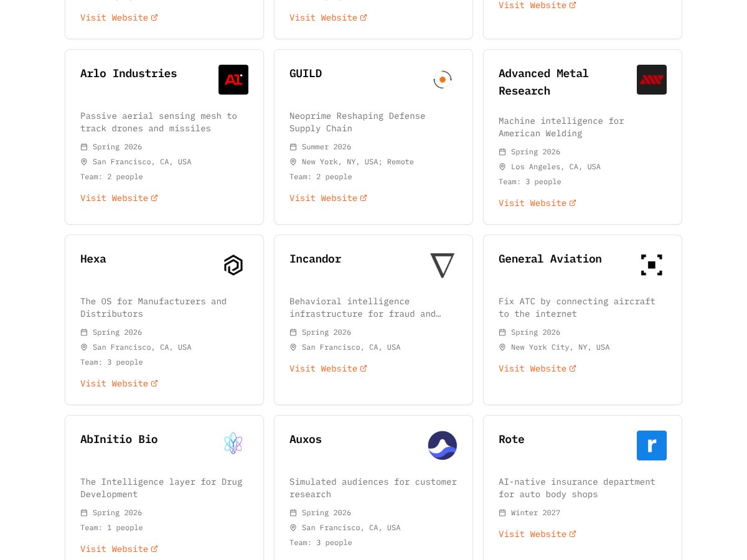Click 'Behavioral intelligence infrastructure' description
The image size is (747, 560).
tap(365, 307)
